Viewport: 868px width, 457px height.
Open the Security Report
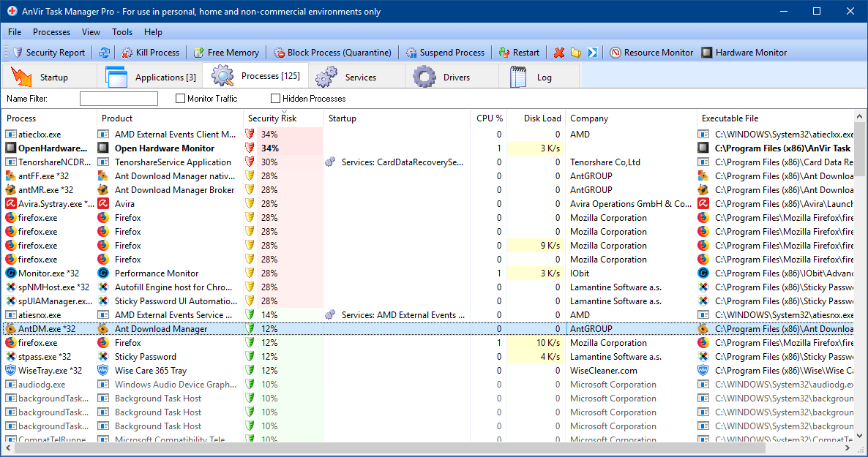pos(48,53)
